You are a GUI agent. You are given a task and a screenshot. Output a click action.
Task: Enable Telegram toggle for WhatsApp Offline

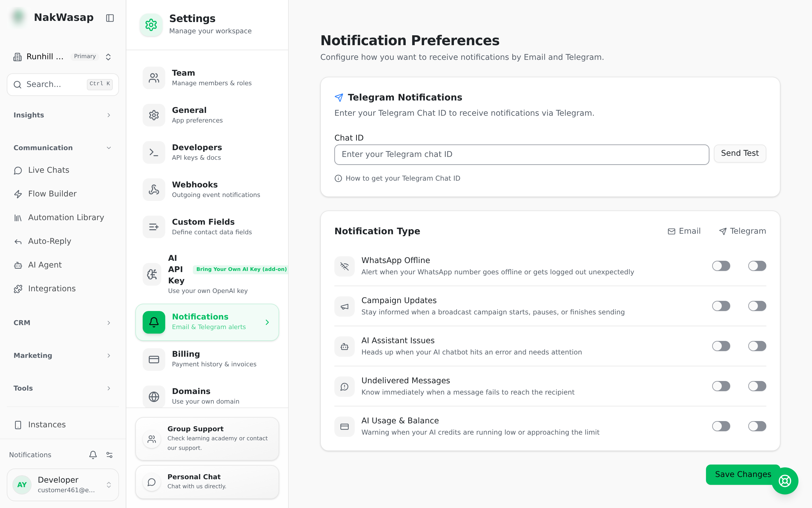point(757,266)
